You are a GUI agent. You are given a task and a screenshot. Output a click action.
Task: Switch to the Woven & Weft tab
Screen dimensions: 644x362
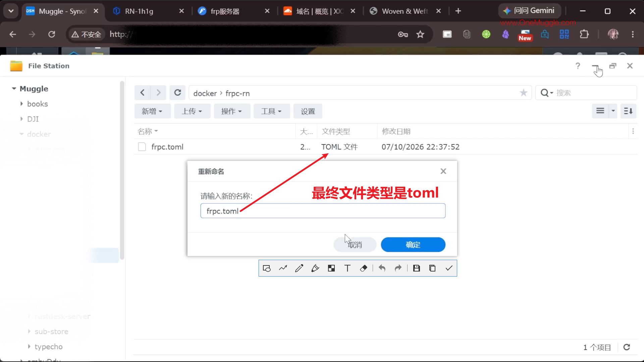pos(405,11)
